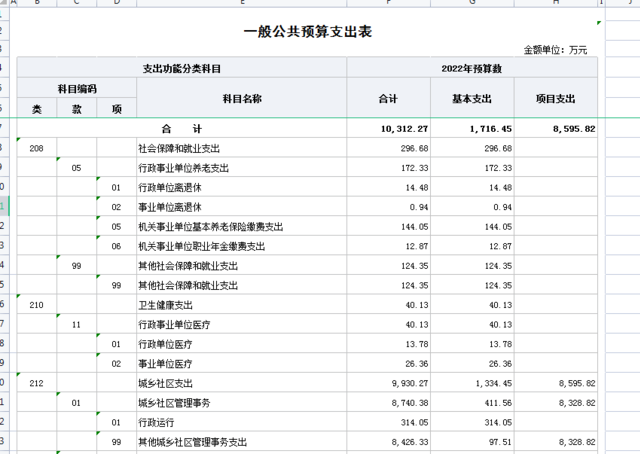The width and height of the screenshot is (640, 454).
Task: Click the class code 212 cell
Action: (x=37, y=383)
